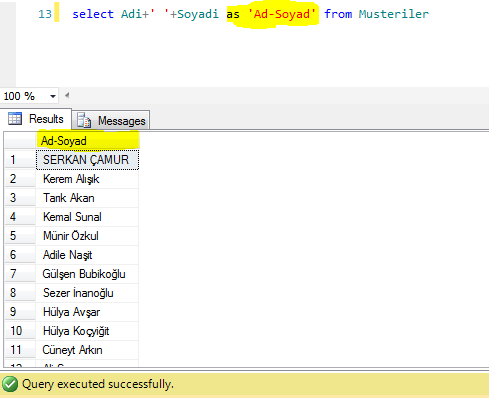Click the Ad-Soyad column header
Viewport: 489px width, 398px height.
click(88, 141)
